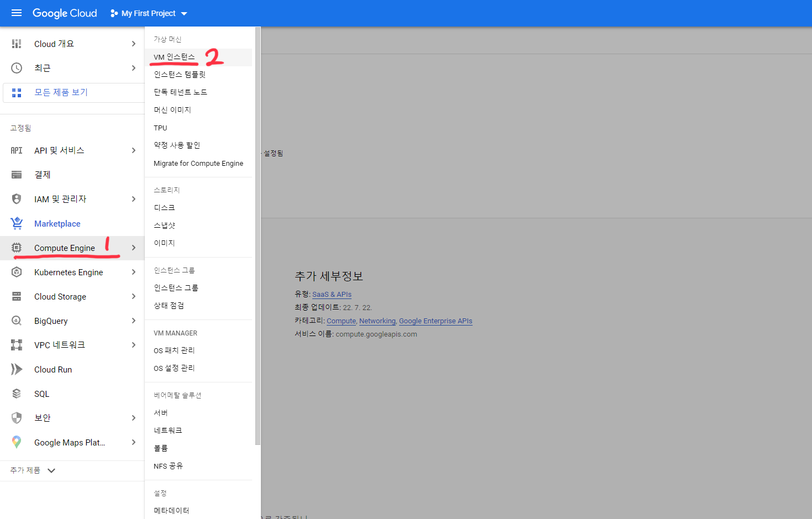This screenshot has width=812, height=519.
Task: Expand the IAM 및 관리자 submenu arrow
Action: (x=134, y=199)
